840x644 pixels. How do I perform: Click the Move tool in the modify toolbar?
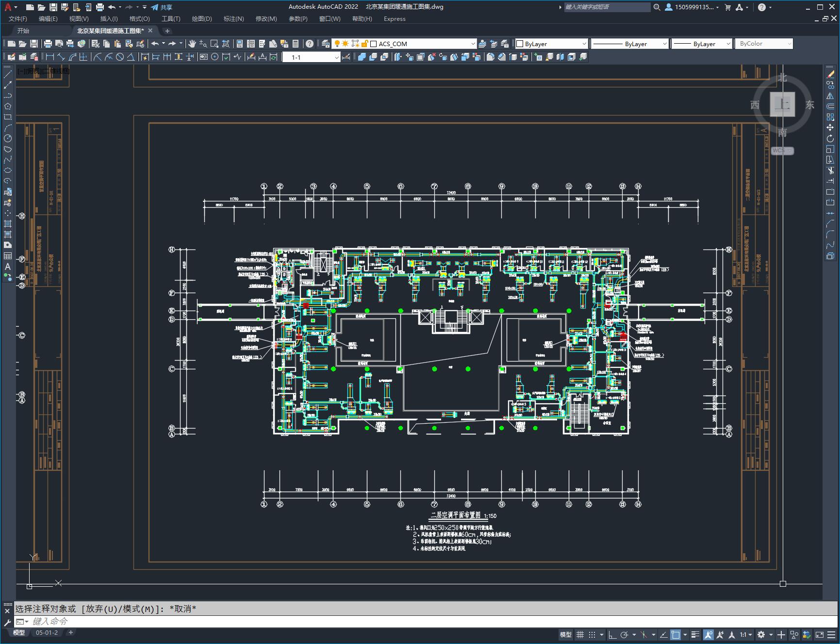[x=830, y=128]
